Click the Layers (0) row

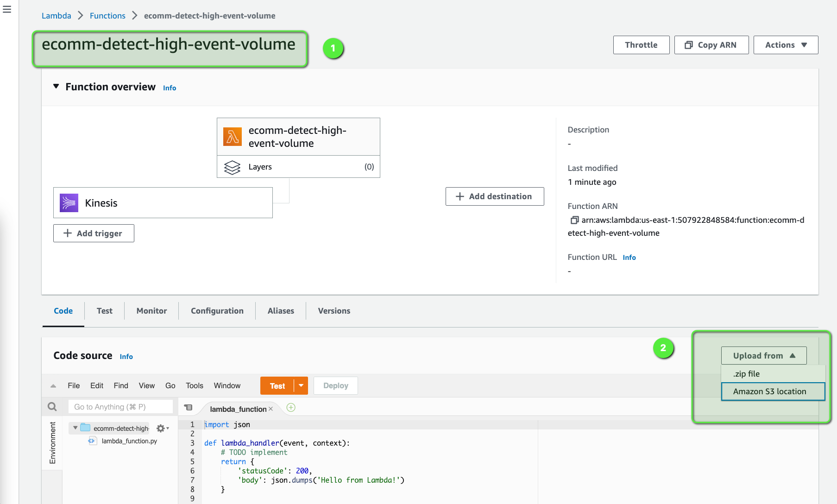(x=298, y=167)
